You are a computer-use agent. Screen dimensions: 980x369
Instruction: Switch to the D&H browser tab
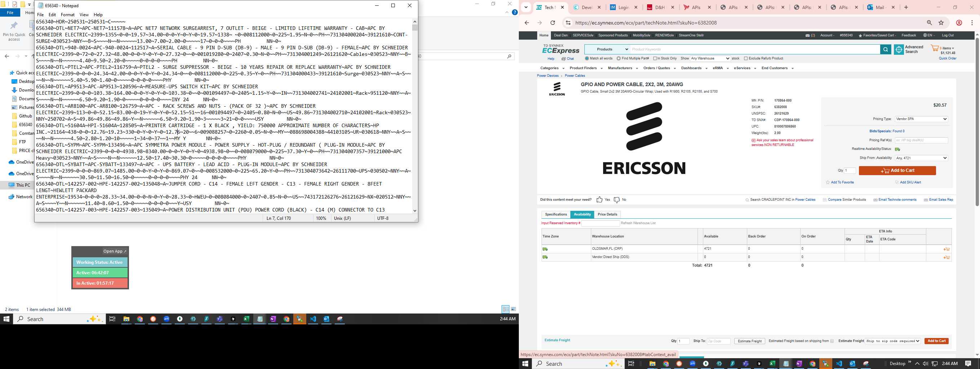tap(660, 7)
